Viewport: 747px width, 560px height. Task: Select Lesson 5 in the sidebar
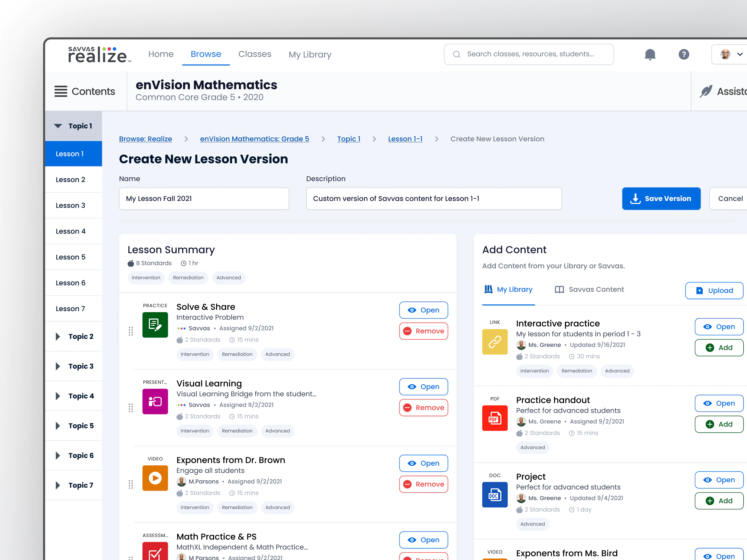(74, 257)
